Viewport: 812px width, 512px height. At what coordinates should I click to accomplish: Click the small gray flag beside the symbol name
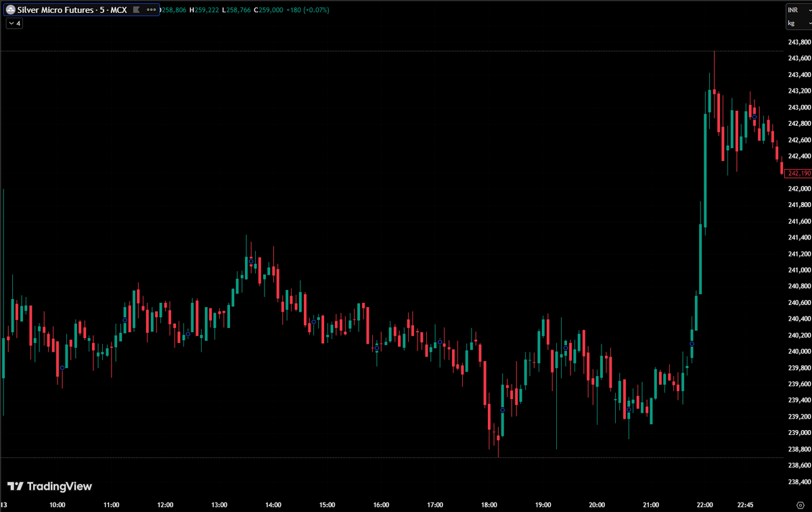point(137,10)
